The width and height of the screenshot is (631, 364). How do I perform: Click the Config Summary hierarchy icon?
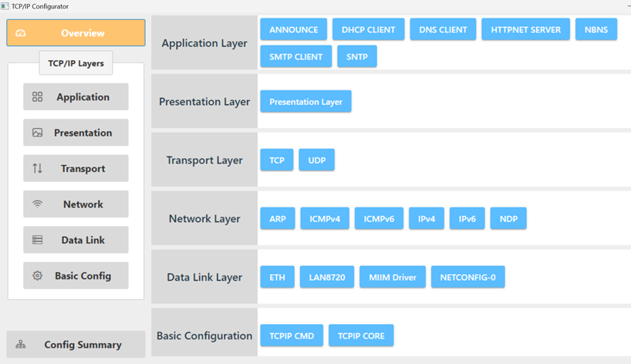pos(21,345)
